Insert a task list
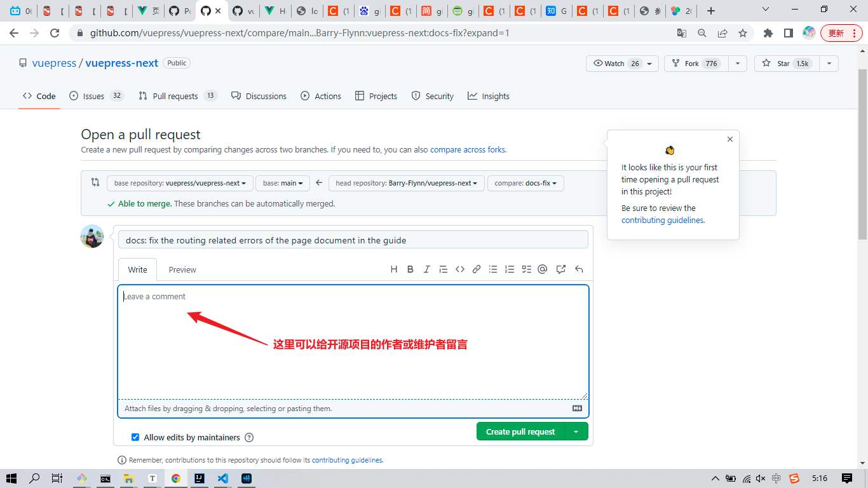 tap(526, 269)
